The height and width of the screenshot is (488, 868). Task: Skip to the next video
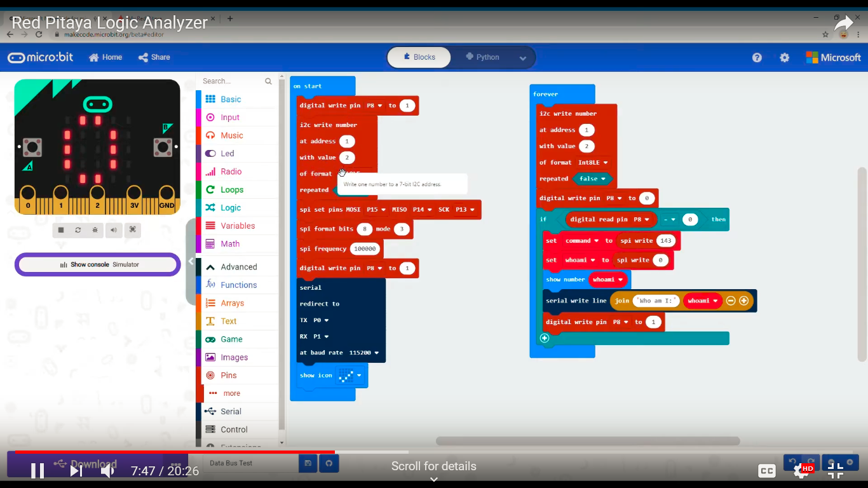click(x=76, y=471)
